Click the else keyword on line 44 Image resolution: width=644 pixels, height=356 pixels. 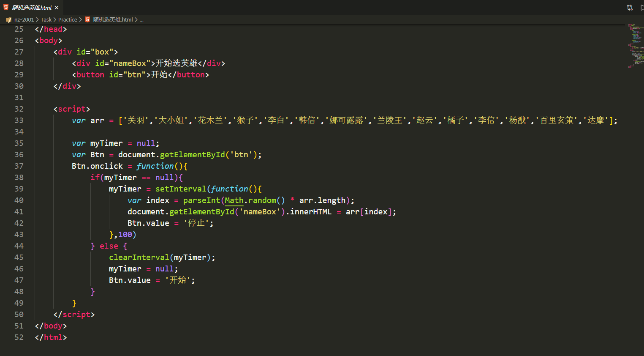109,246
